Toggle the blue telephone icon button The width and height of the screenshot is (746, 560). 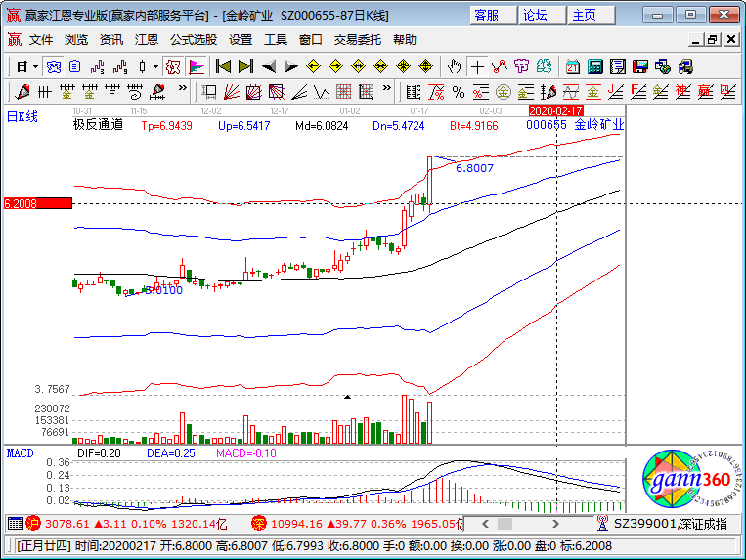[x=53, y=66]
